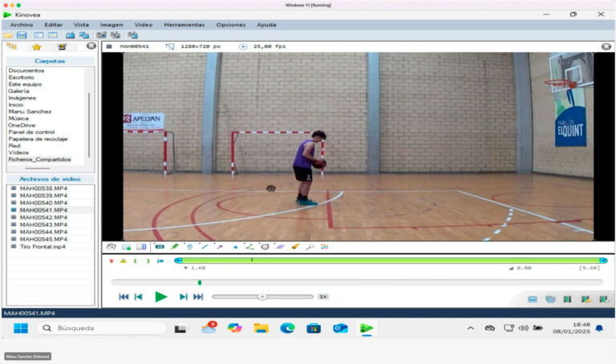Activate the magnifier tool
The image size is (616, 364).
coord(310,247)
